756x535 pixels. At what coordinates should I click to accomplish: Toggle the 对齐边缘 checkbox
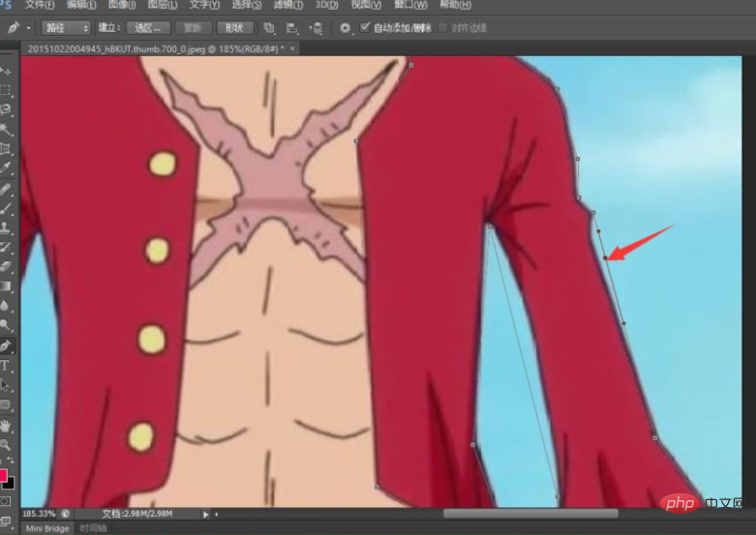coord(442,27)
